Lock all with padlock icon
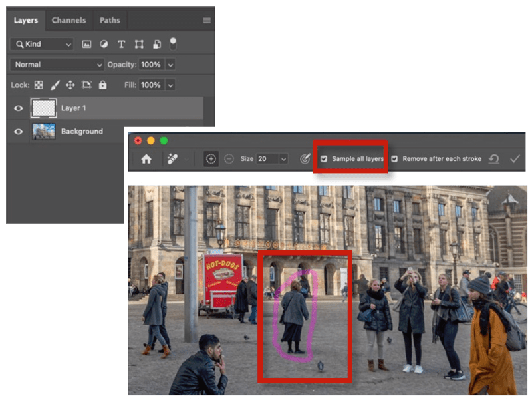The image size is (532, 400). tap(102, 85)
